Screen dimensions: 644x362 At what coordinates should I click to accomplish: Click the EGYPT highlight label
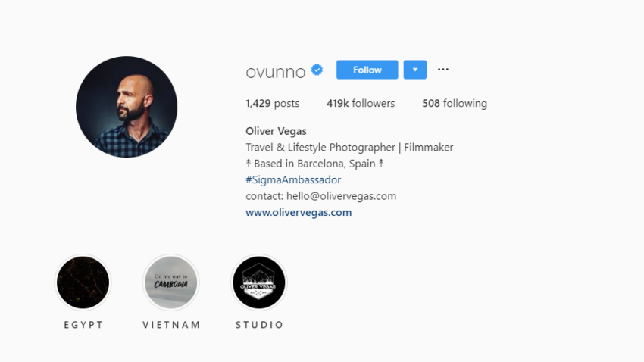click(83, 325)
